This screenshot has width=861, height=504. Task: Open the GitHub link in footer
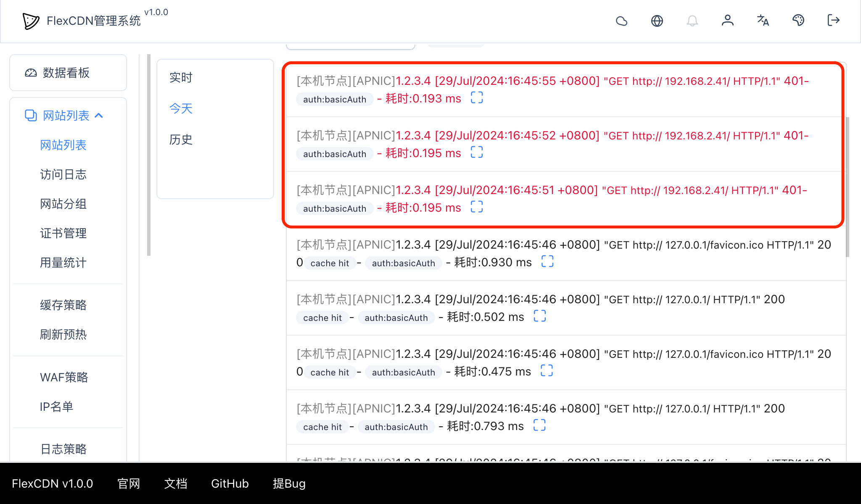pos(230,483)
